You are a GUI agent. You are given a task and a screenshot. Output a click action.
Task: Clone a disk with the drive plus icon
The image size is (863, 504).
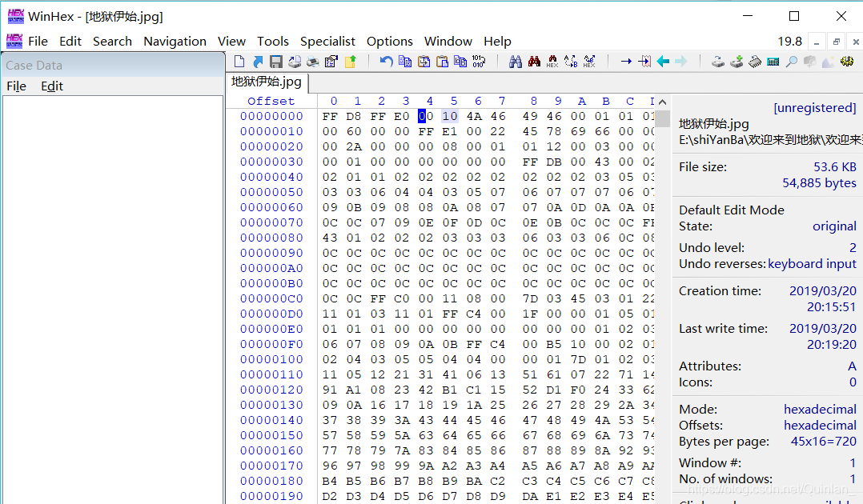[x=737, y=62]
